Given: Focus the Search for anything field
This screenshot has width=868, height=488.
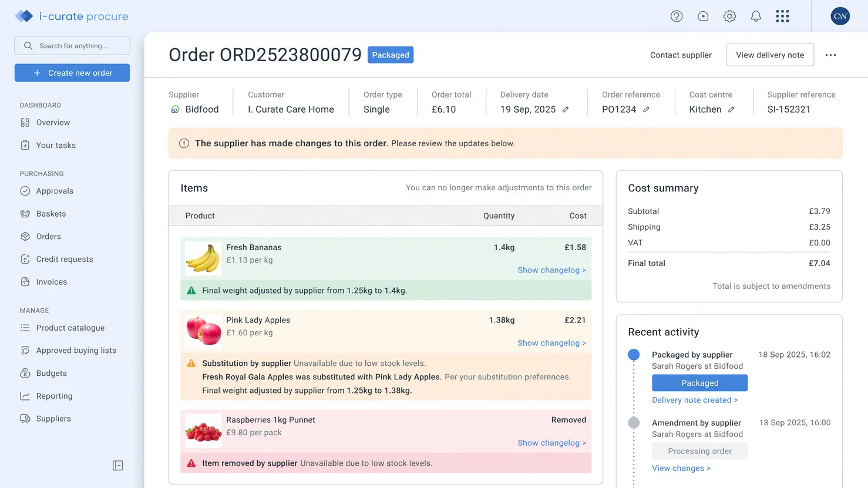Looking at the screenshot, I should click(x=72, y=46).
